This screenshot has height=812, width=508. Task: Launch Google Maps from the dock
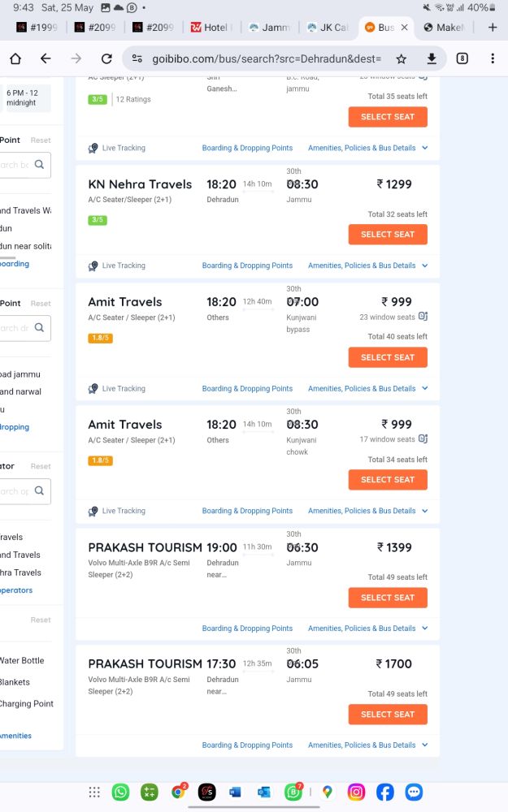click(x=327, y=792)
